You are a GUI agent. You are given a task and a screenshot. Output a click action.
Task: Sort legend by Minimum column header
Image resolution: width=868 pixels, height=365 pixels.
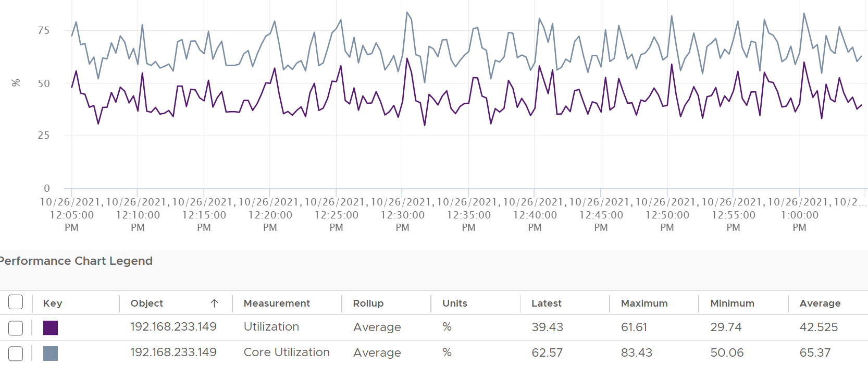[732, 303]
